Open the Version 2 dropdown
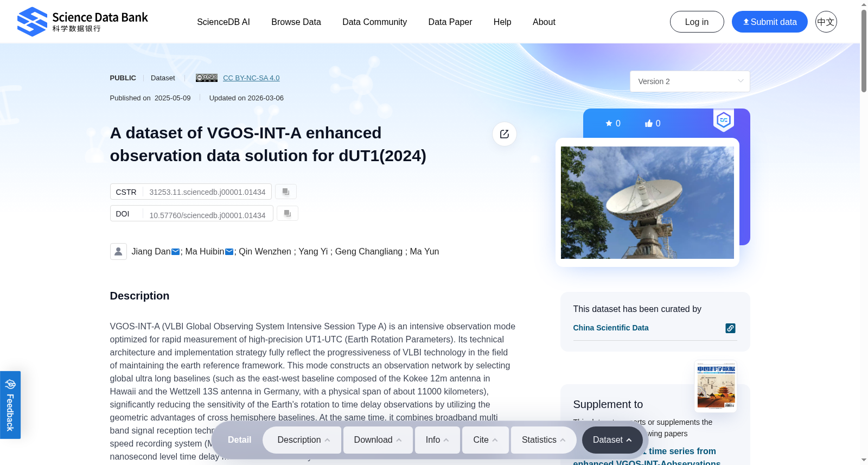This screenshot has width=868, height=465. [690, 81]
